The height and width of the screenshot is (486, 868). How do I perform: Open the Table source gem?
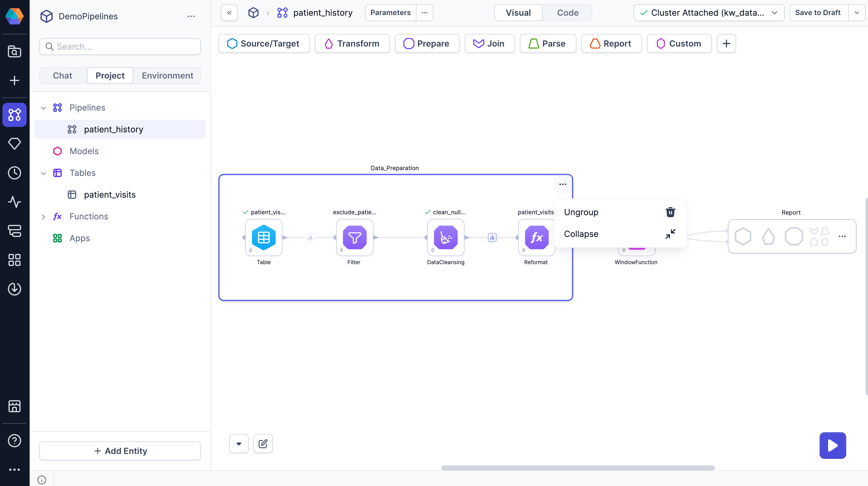[x=263, y=237]
